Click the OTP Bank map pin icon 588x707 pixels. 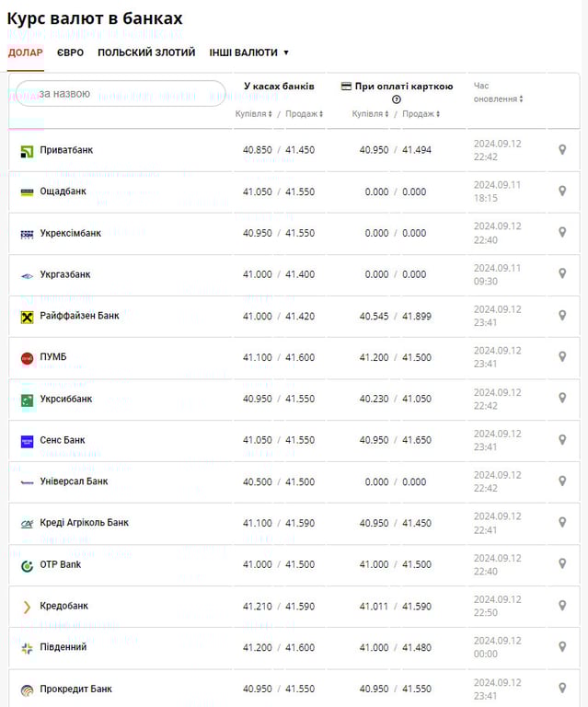pos(562,564)
